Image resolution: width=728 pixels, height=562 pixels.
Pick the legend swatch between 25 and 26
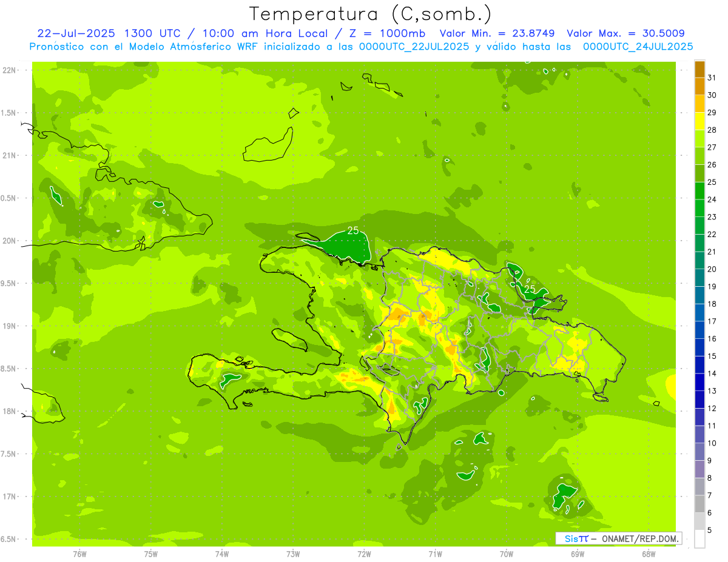(x=699, y=173)
